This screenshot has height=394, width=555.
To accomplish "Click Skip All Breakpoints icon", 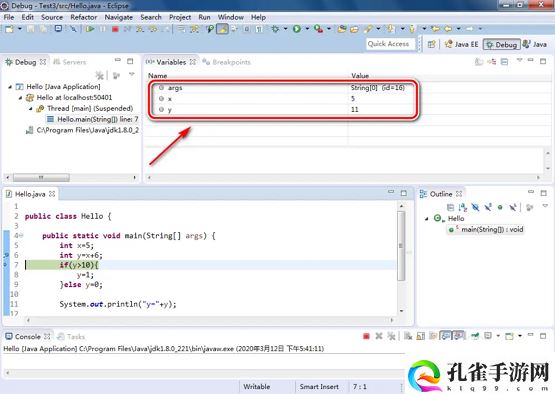I will tap(73, 29).
